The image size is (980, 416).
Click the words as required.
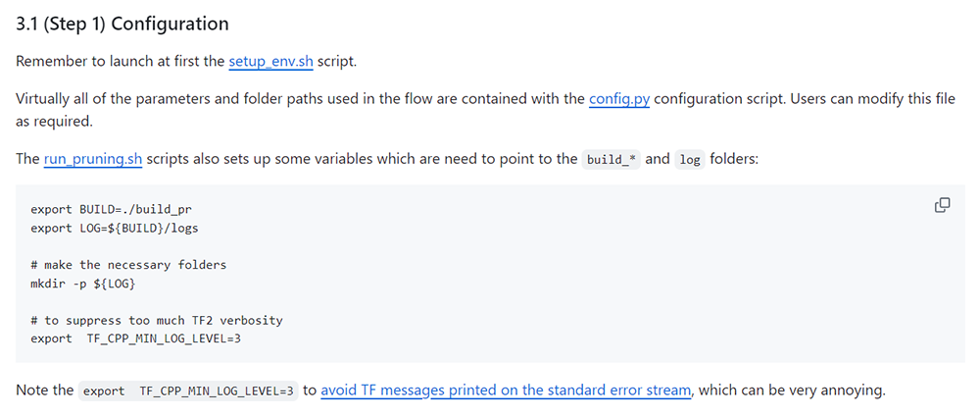point(54,122)
